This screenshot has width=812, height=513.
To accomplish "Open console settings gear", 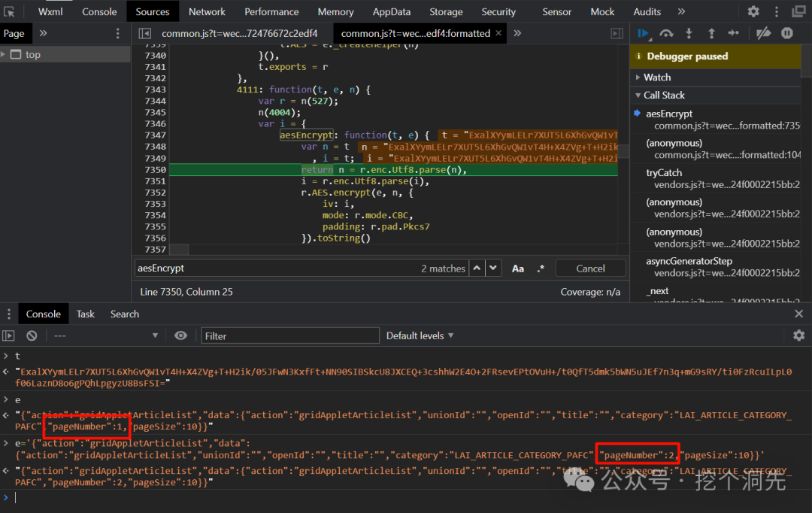I will pyautogui.click(x=798, y=335).
